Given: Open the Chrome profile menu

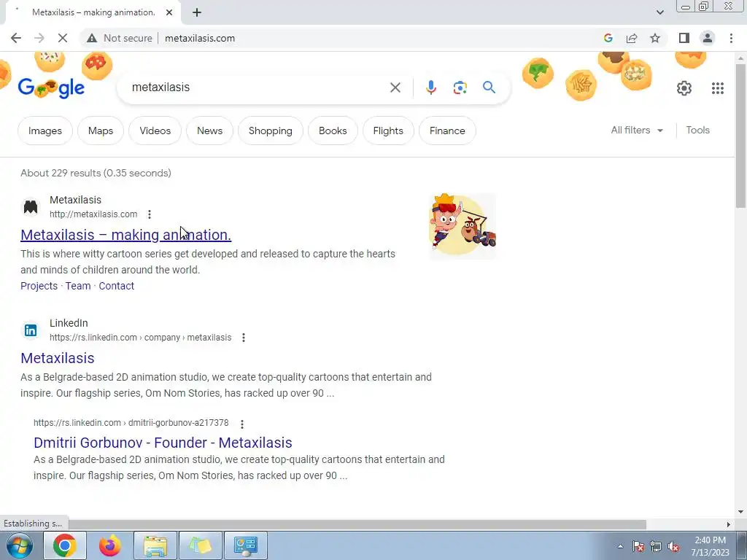Looking at the screenshot, I should [x=708, y=38].
